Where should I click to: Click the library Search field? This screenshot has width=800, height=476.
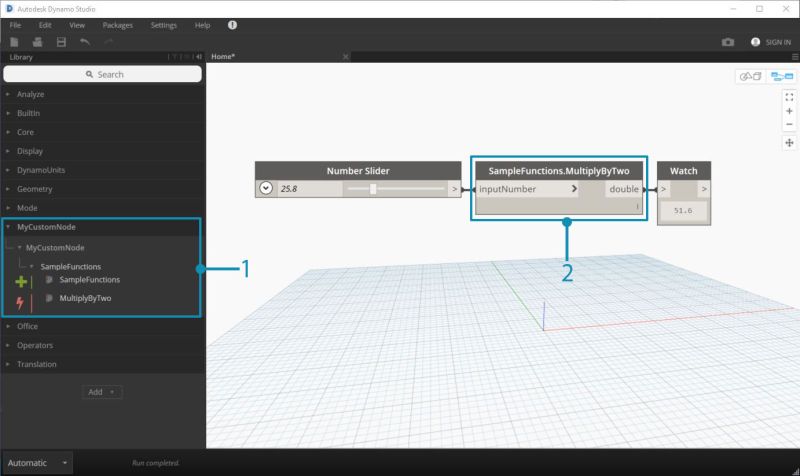(103, 74)
